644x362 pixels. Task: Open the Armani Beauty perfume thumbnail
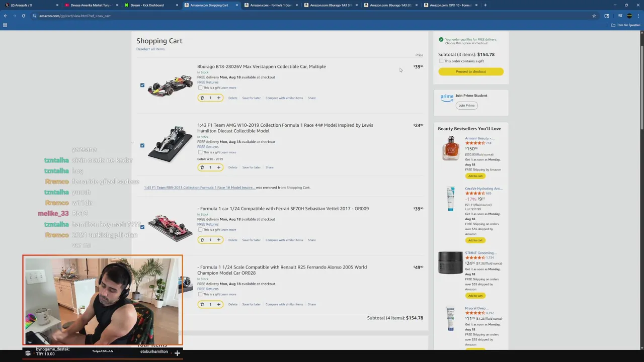tap(451, 149)
